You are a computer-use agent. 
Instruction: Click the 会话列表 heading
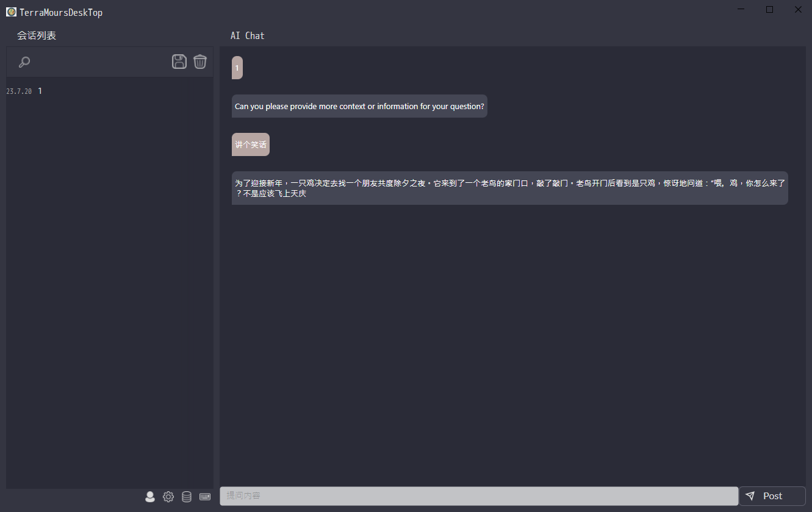[37, 36]
